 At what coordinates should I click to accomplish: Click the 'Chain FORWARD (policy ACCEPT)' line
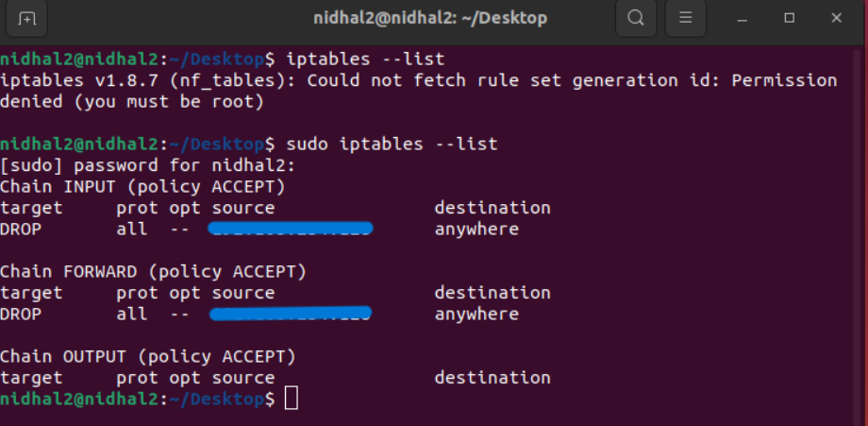point(153,271)
